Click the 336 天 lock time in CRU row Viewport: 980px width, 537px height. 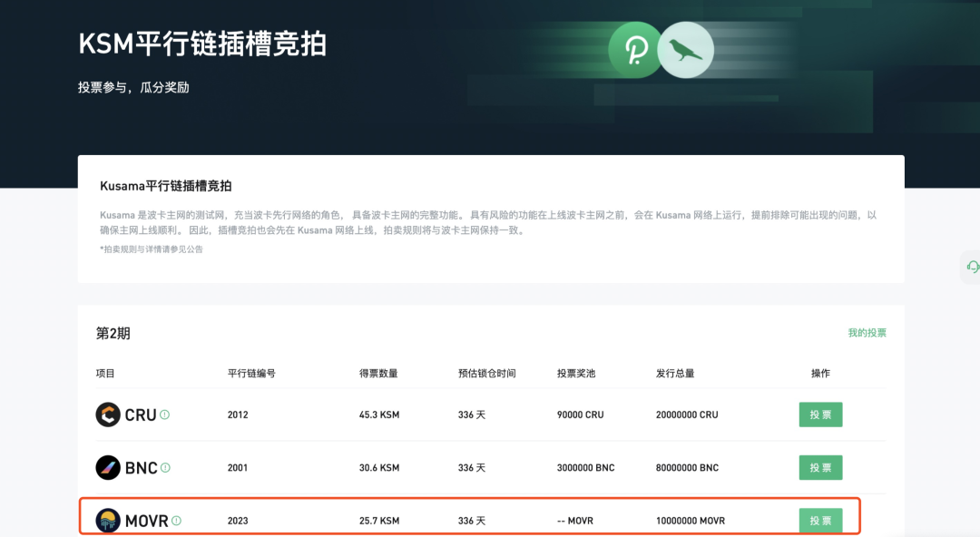coord(471,415)
